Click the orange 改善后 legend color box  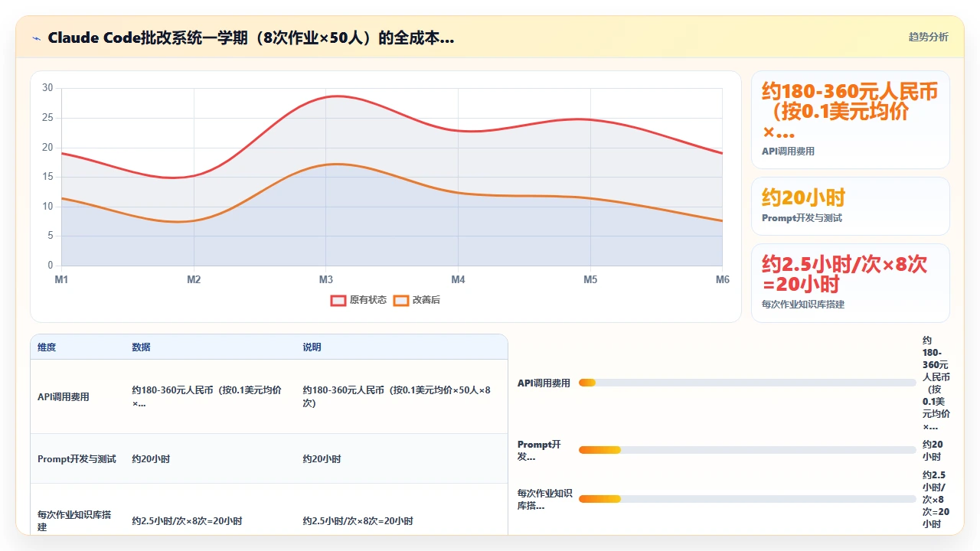400,300
